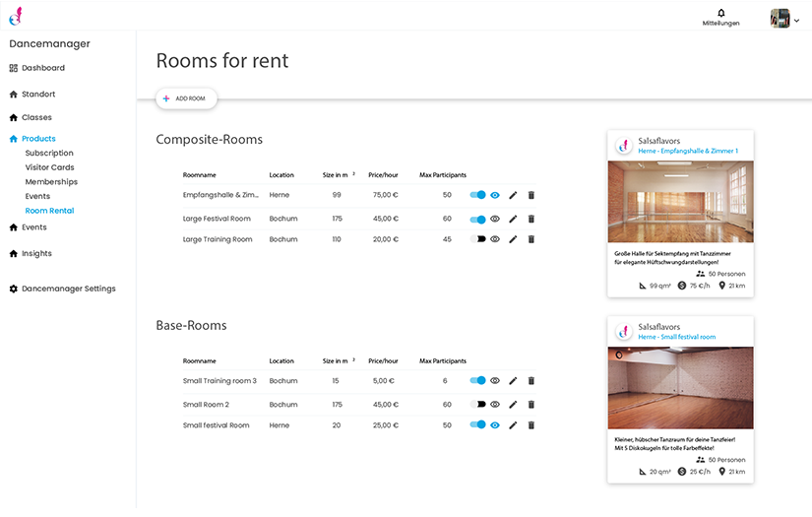Viewport: 812px width, 517px height.
Task: Click the Events house icon in sidebar
Action: click(x=14, y=227)
